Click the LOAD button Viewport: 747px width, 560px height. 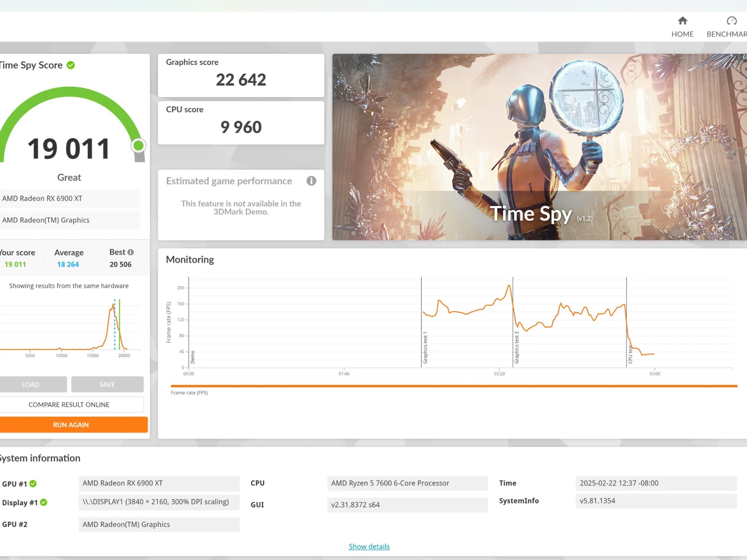tap(31, 384)
